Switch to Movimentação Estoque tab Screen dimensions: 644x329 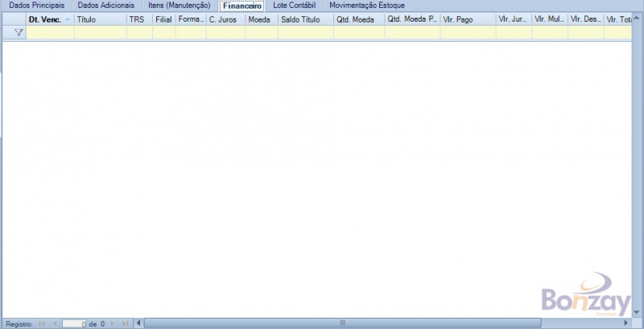[x=367, y=6]
